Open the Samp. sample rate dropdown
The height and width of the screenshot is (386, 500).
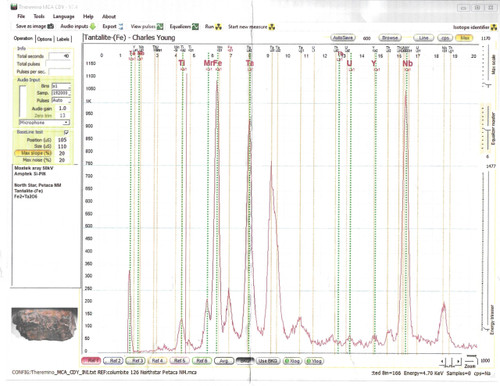[x=61, y=93]
